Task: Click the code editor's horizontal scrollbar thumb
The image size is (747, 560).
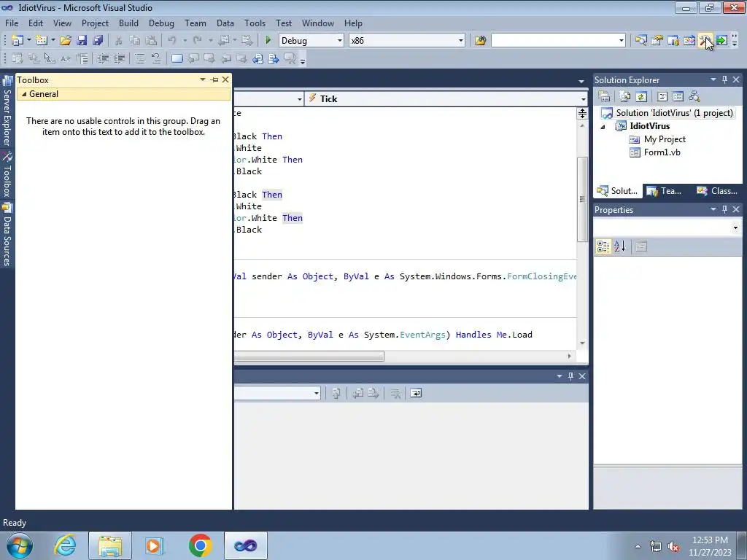Action: pos(309,356)
